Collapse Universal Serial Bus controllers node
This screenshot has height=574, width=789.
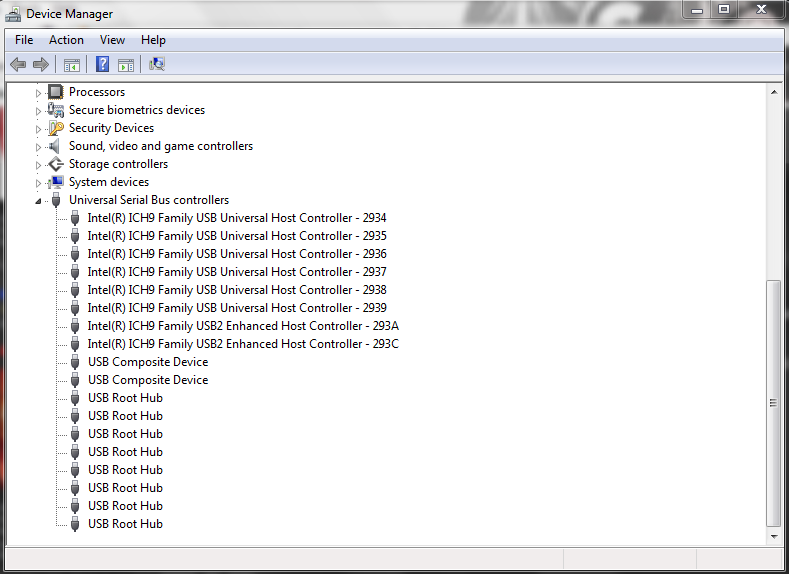[x=39, y=201]
